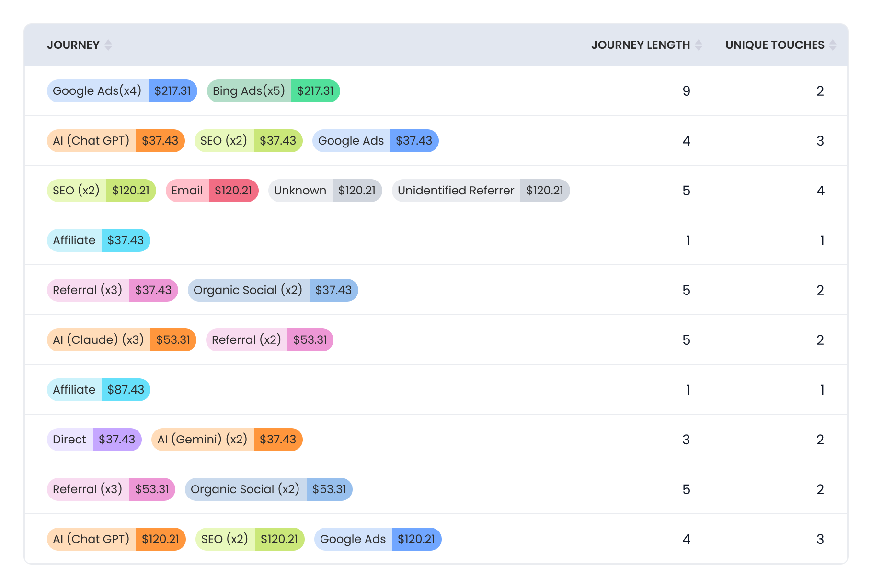Click journey length 5 in Email row
The width and height of the screenshot is (872, 588).
click(x=687, y=191)
